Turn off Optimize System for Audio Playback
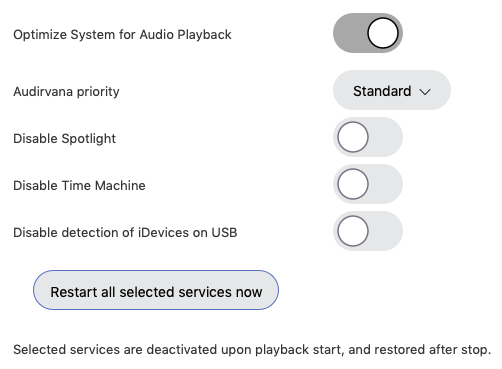 tap(368, 33)
